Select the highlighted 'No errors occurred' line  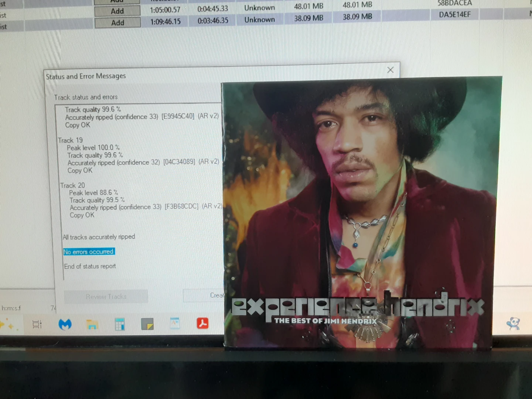pyautogui.click(x=89, y=252)
